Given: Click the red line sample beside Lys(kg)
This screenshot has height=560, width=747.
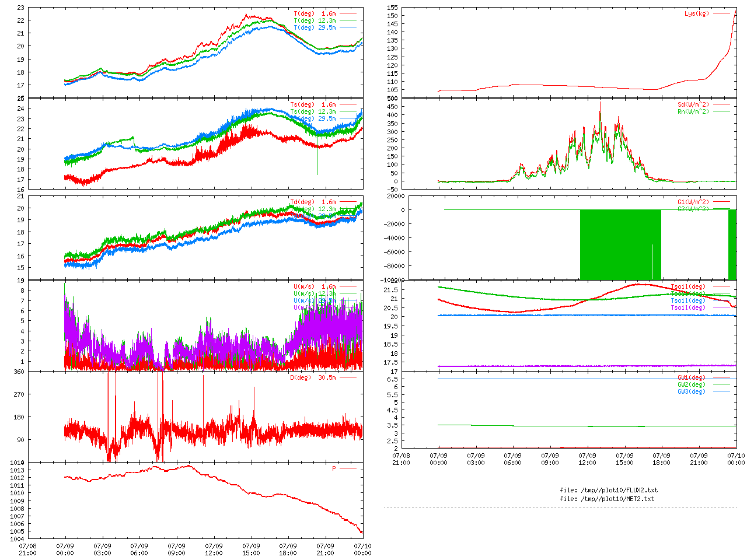Looking at the screenshot, I should click(x=721, y=13).
